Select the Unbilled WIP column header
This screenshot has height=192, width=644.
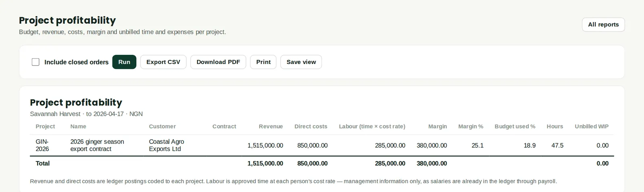(592, 126)
